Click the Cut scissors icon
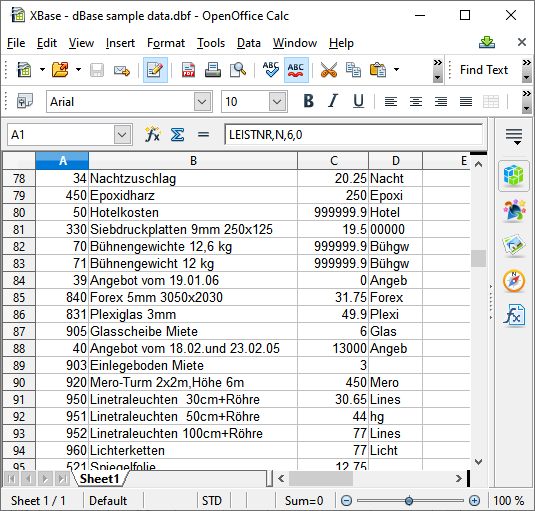The width and height of the screenshot is (535, 511). coord(329,70)
